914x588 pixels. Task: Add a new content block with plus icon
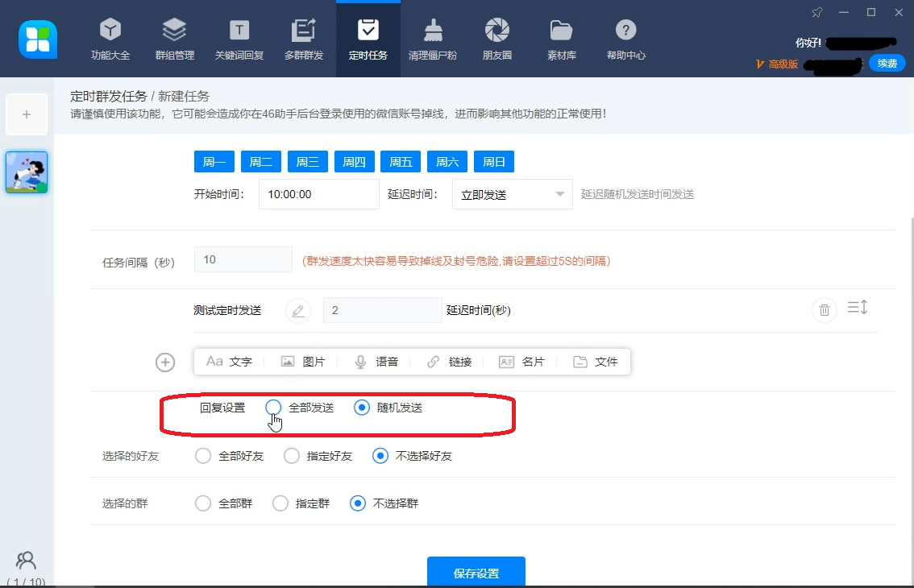[164, 362]
